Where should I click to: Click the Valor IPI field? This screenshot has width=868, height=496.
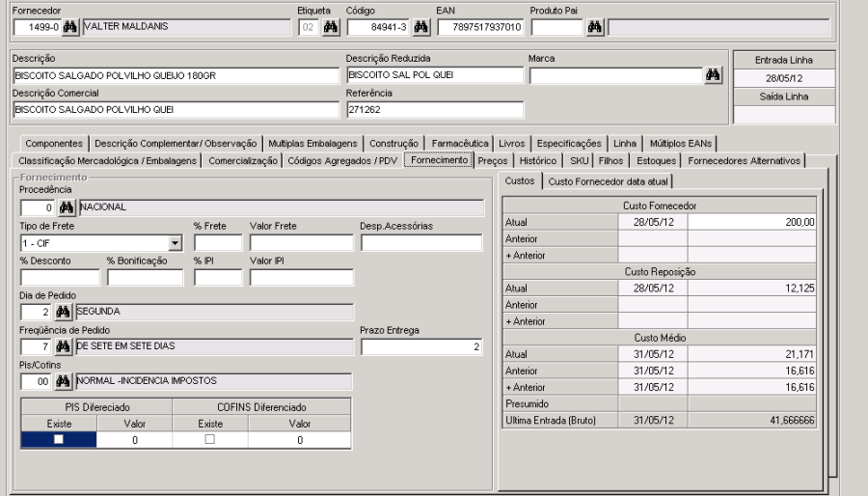tap(302, 277)
